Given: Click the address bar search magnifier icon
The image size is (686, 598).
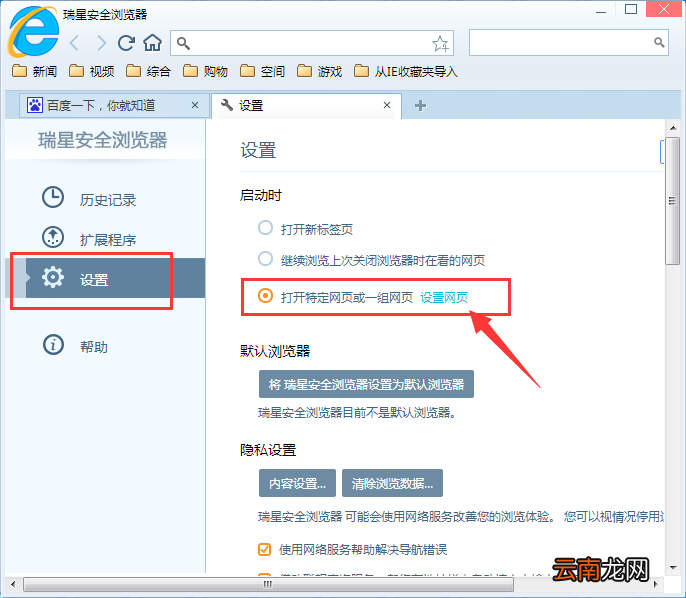Looking at the screenshot, I should 183,43.
